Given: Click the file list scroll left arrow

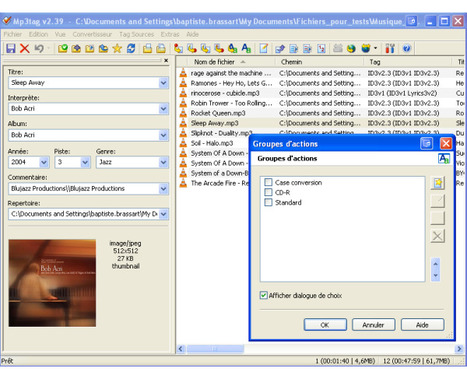Looking at the screenshot, I should (181, 349).
